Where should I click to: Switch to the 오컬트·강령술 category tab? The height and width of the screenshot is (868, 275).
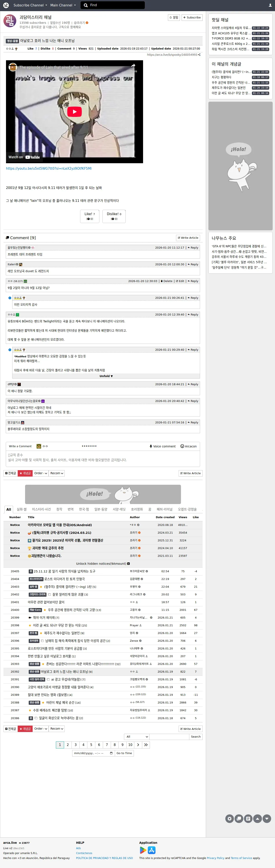187,509
